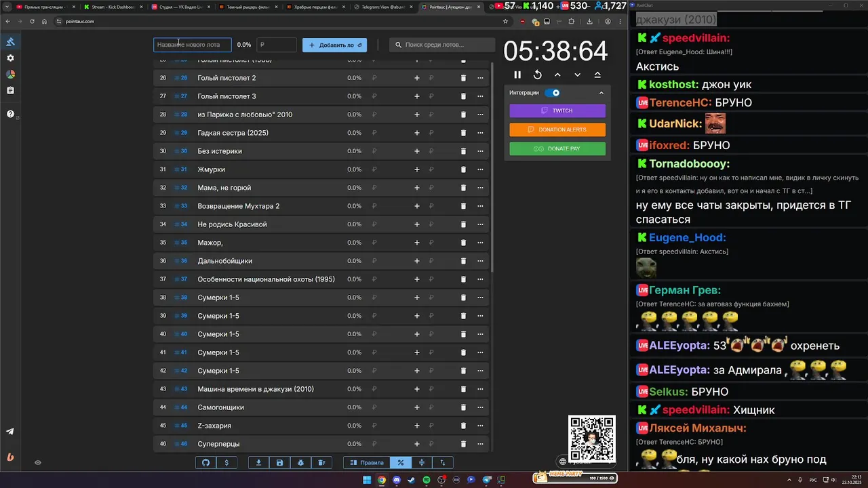868x488 pixels.
Task: Toggle the Интеграции switch
Action: tap(553, 93)
